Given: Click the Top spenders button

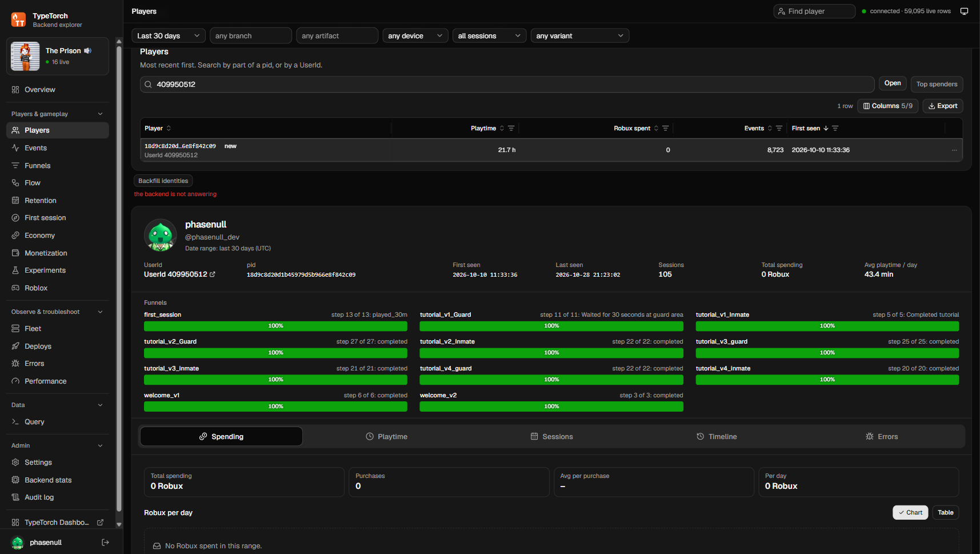Looking at the screenshot, I should (937, 84).
